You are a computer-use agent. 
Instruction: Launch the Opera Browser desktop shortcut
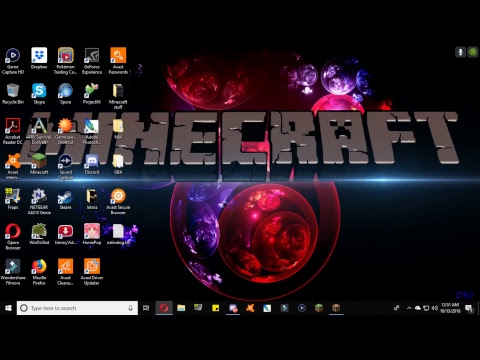13,236
